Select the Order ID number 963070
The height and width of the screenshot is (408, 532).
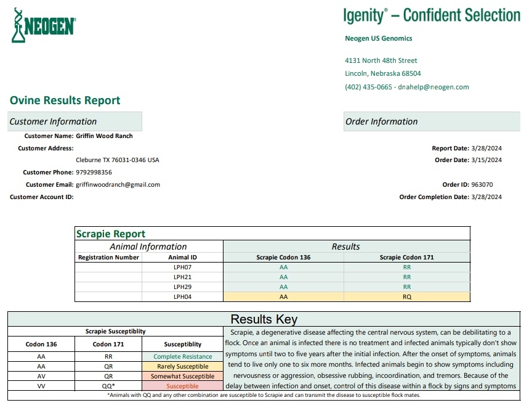click(482, 185)
